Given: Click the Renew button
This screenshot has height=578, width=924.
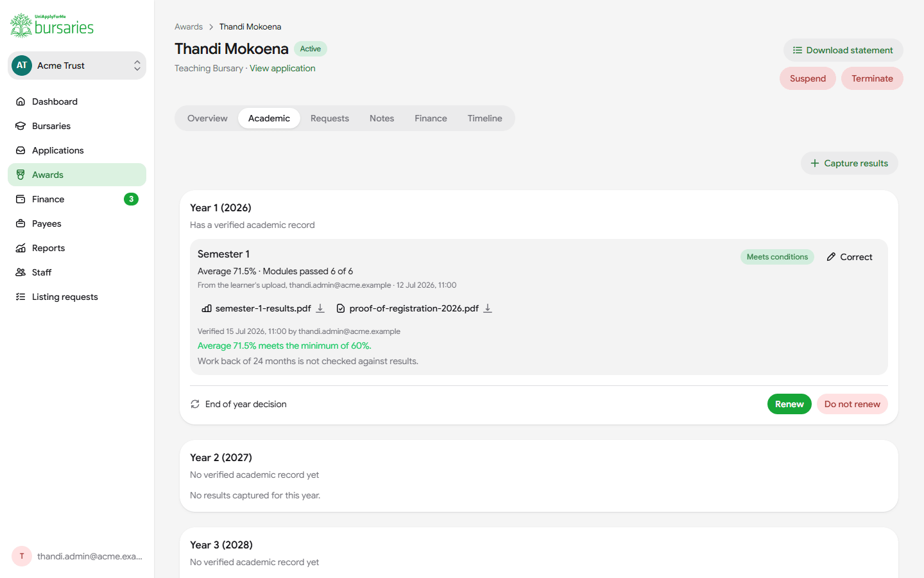Looking at the screenshot, I should coord(789,404).
